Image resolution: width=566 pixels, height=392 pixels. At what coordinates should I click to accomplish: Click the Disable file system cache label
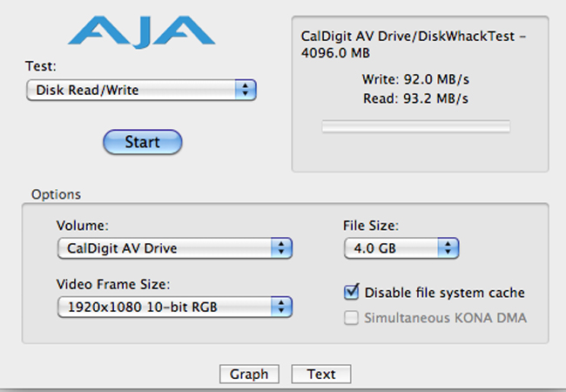pos(444,293)
